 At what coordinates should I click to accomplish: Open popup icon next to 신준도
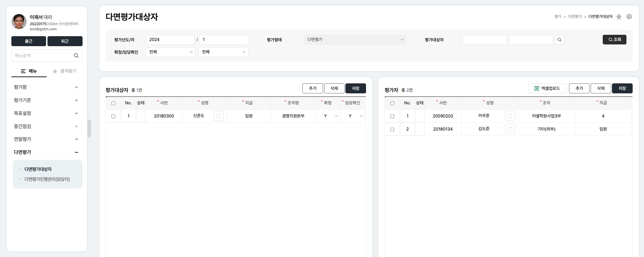click(218, 116)
